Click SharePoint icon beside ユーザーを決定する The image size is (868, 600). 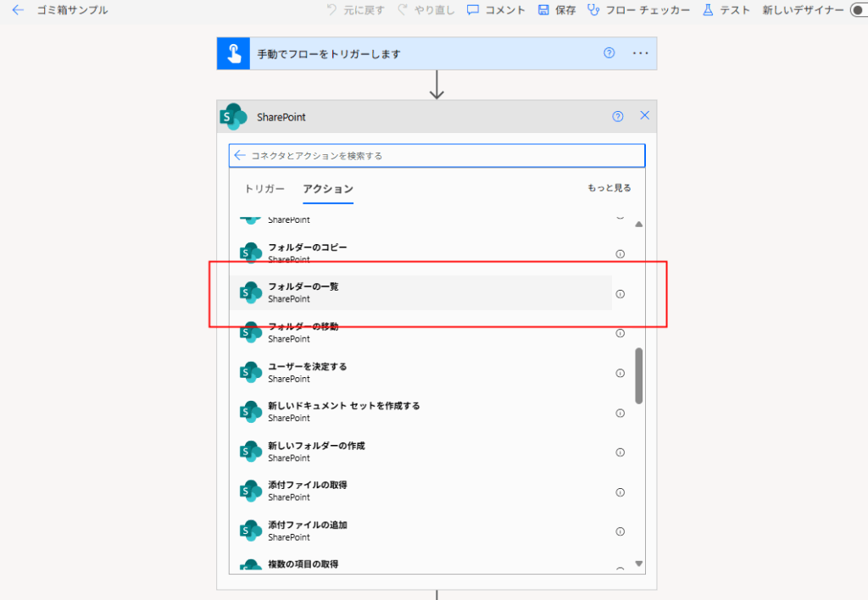pyautogui.click(x=251, y=373)
